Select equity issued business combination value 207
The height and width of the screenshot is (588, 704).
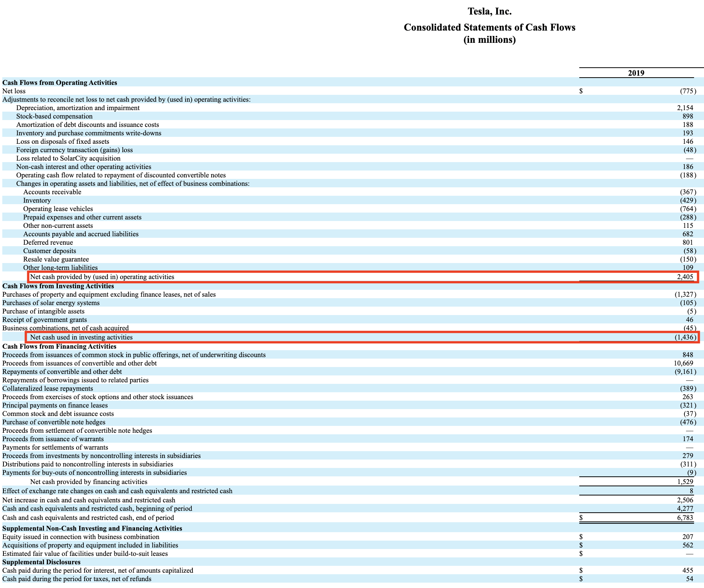(688, 537)
